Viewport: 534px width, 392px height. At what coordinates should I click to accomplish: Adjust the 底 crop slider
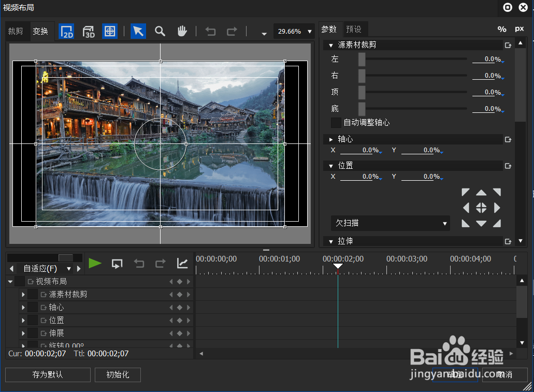pos(362,109)
